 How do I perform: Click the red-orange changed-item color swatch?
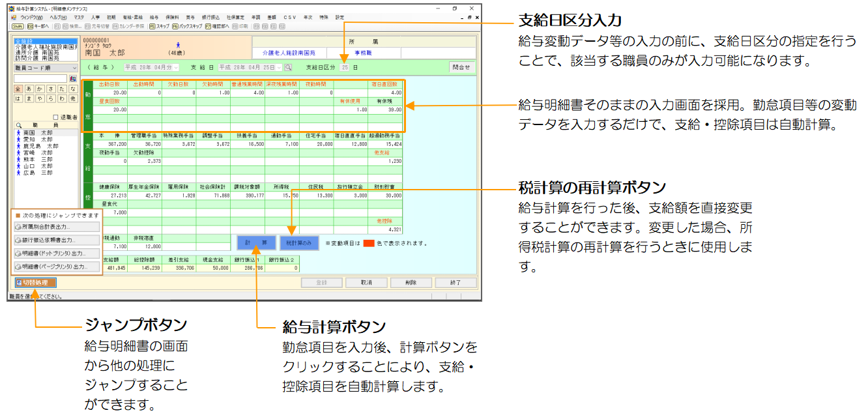(x=369, y=243)
